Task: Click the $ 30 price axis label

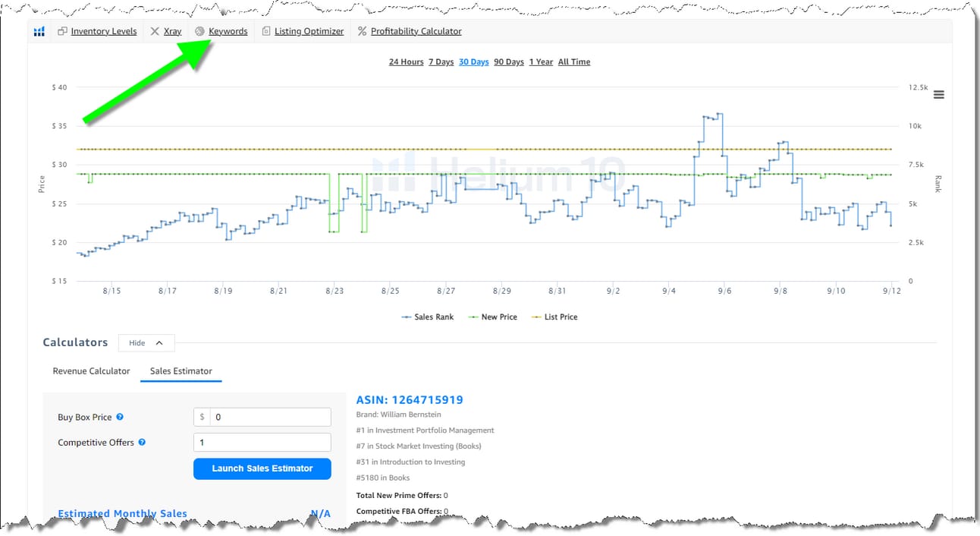Action: pyautogui.click(x=59, y=165)
